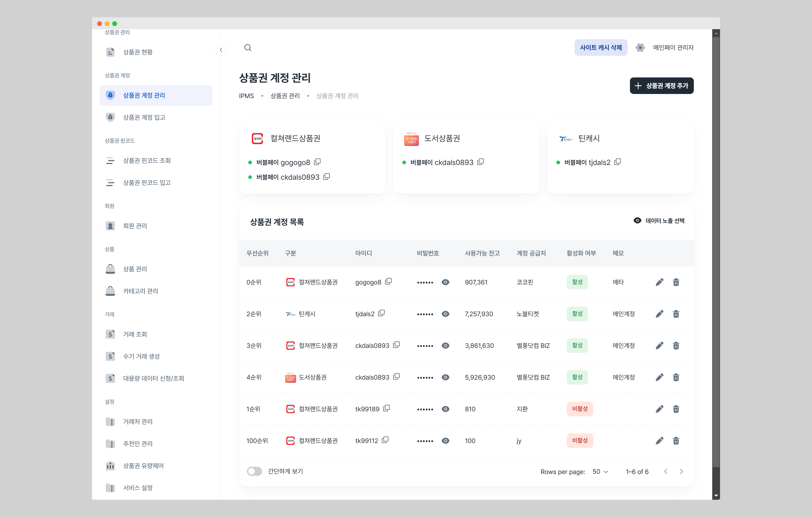This screenshot has height=517, width=812.
Task: Collapse the sidebar with chevron button
Action: coord(221,50)
